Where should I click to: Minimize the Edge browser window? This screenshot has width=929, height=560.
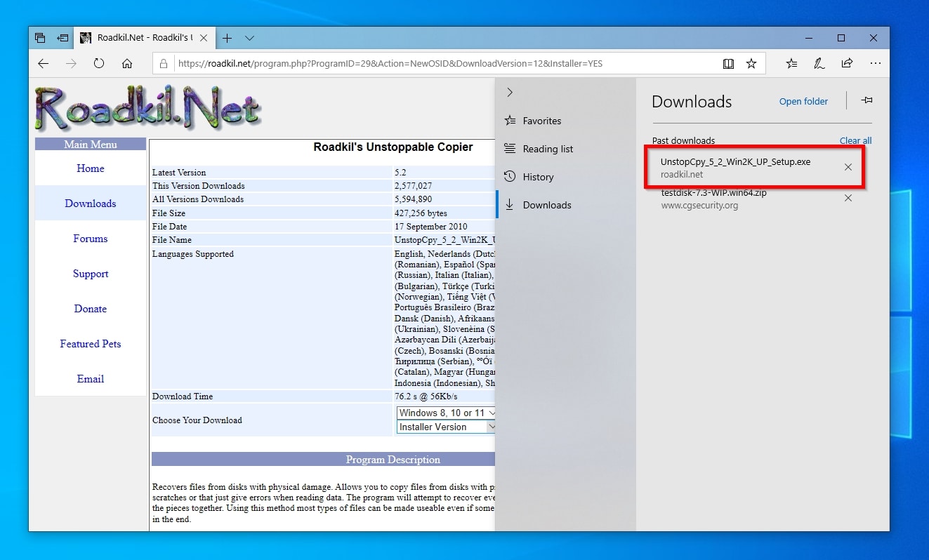(809, 38)
